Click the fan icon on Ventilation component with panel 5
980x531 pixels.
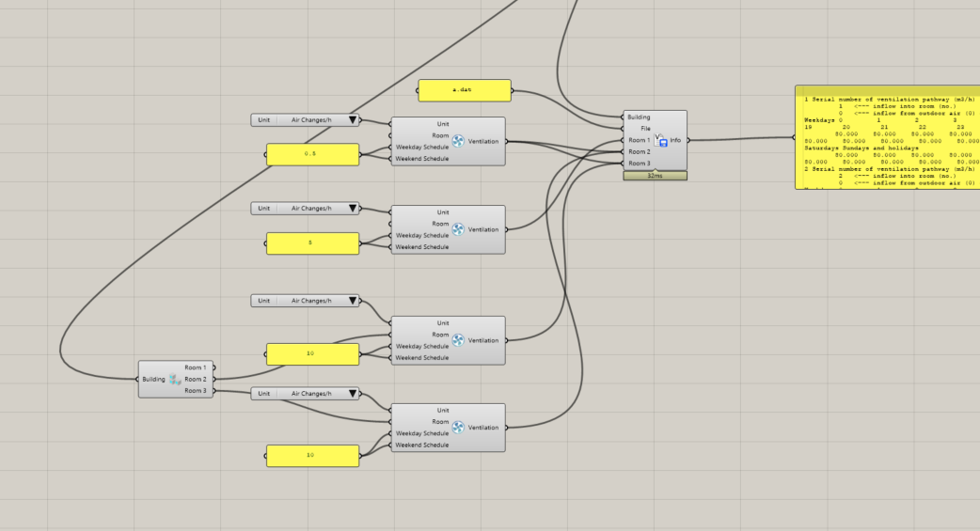[458, 229]
